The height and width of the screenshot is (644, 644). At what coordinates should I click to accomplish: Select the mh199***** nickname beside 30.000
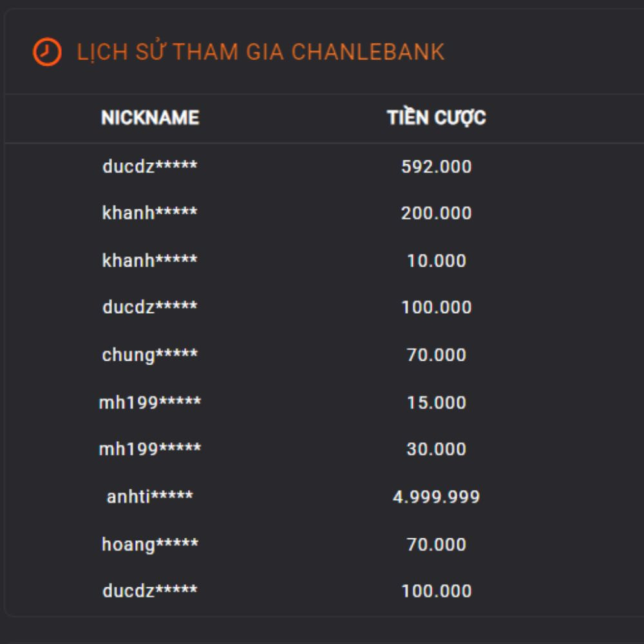[150, 449]
